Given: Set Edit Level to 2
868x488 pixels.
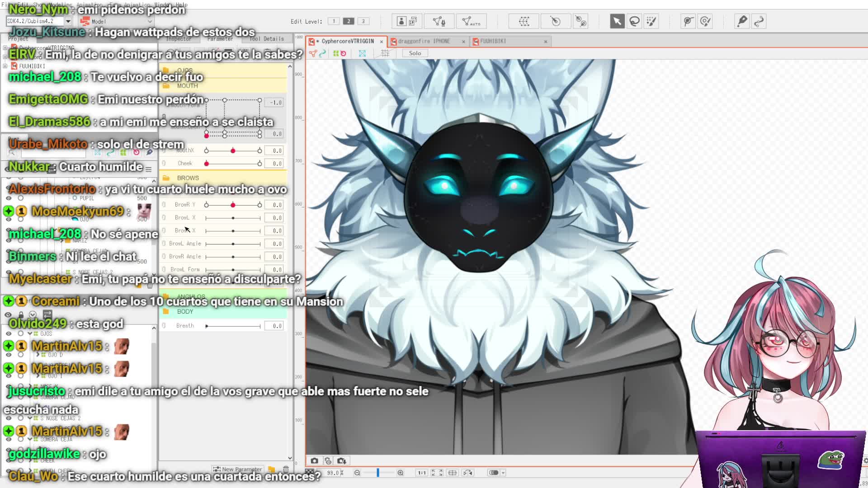Looking at the screenshot, I should click(349, 21).
